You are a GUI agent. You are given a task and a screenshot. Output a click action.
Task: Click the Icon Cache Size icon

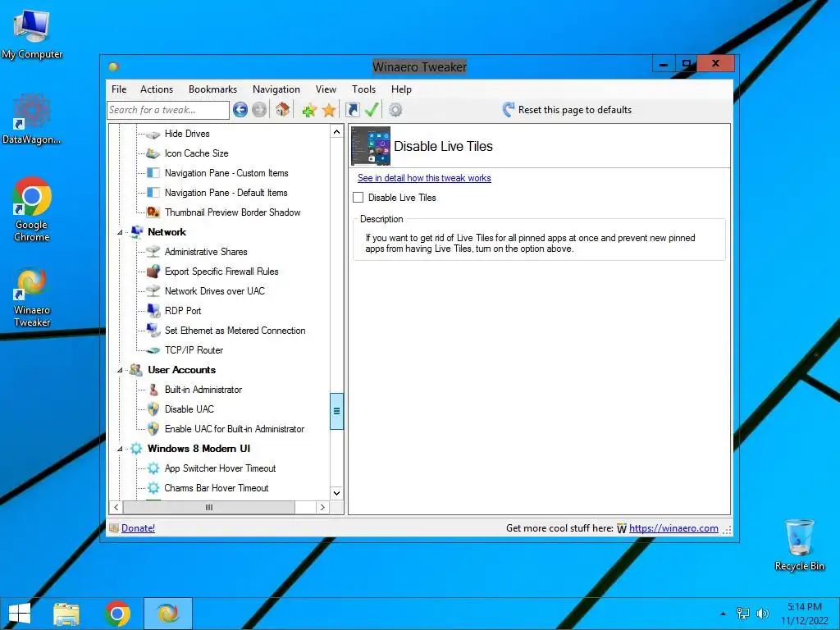(x=153, y=153)
